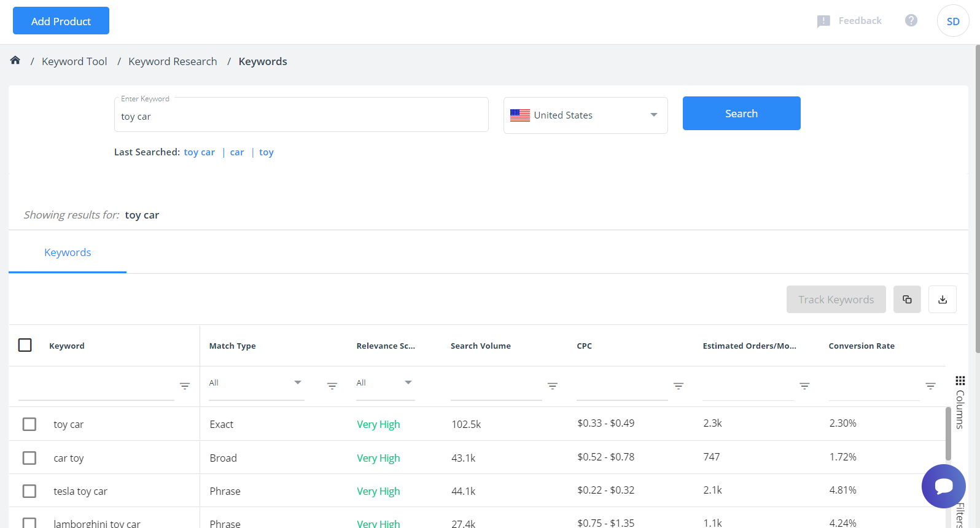Click the '44.1k' search volume cell
The image size is (980, 528).
coord(464,491)
